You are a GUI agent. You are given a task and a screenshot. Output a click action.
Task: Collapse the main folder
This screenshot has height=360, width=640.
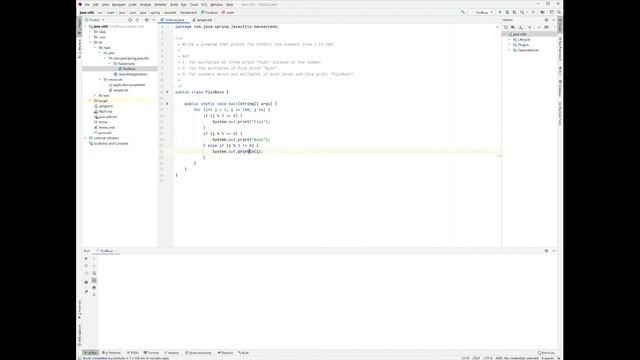96,48
